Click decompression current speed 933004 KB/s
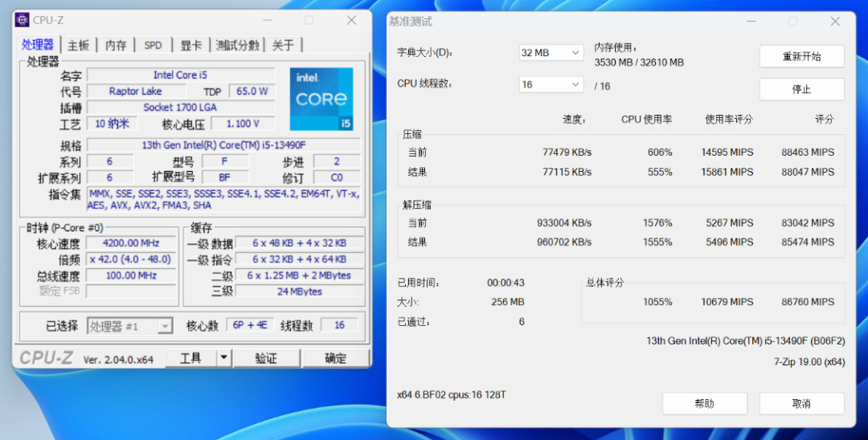868x440 pixels. tap(564, 222)
